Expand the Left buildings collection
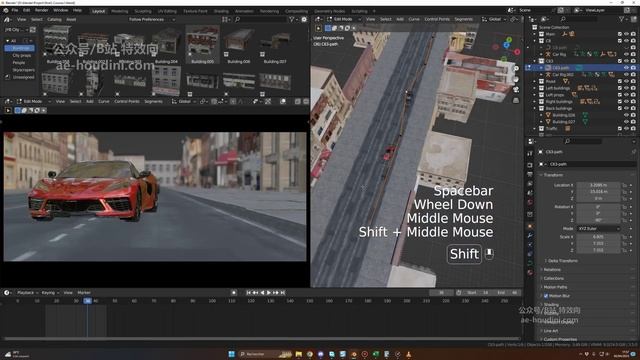 coord(534,88)
